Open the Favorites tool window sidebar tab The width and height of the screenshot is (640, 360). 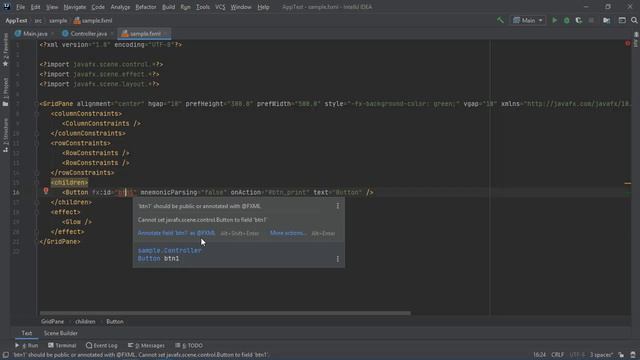point(5,50)
